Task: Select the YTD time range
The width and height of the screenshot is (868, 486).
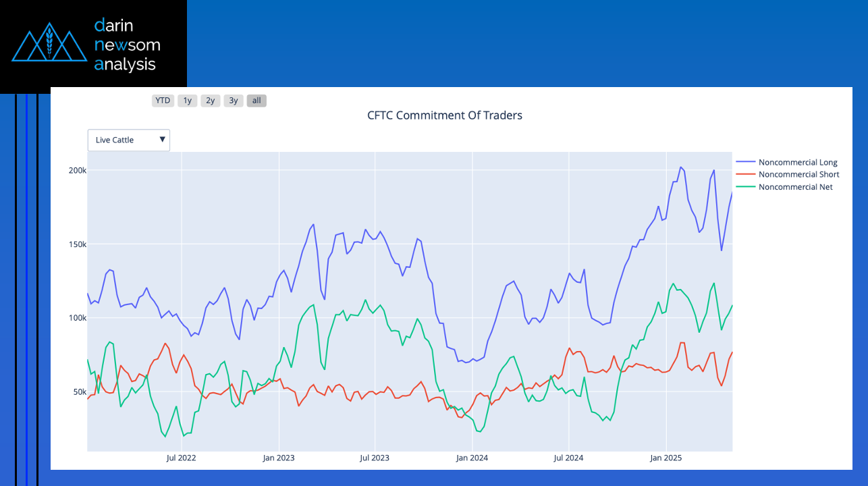Action: coord(163,101)
